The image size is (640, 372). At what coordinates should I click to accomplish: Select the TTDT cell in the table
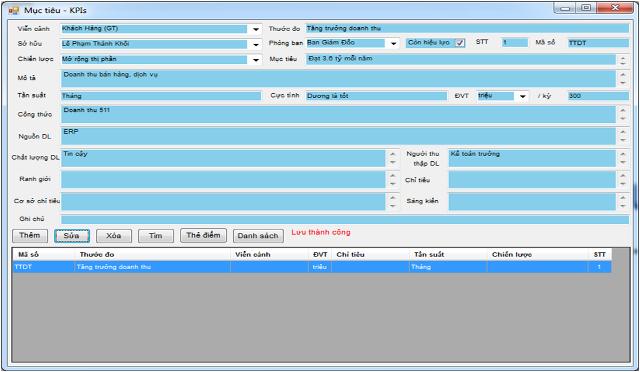[x=44, y=267]
